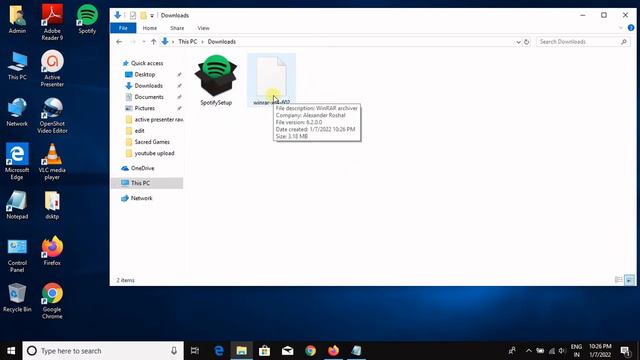
Task: Open Firefox from the taskbar
Action: (x=333, y=351)
